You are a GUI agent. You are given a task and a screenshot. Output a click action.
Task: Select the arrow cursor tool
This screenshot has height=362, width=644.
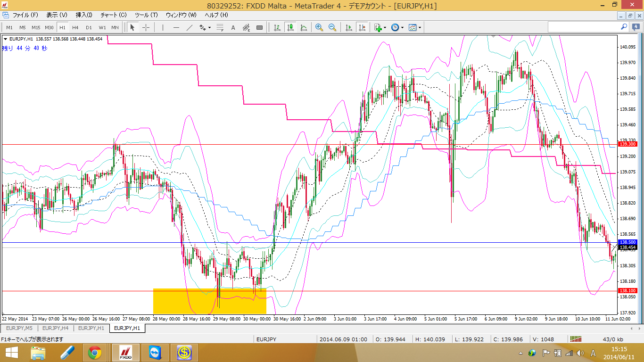click(x=132, y=27)
